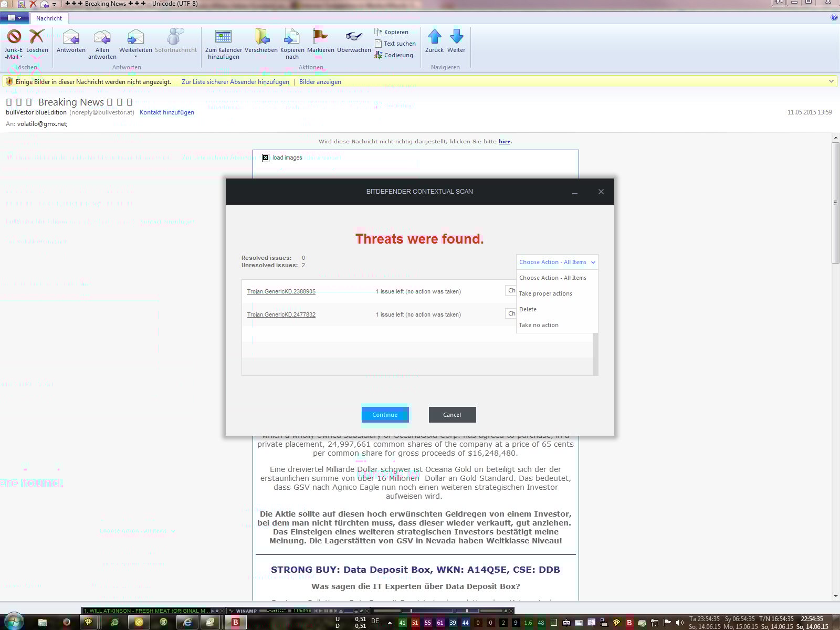Go to previous message with Zurück arrow
This screenshot has width=840, height=630.
pyautogui.click(x=434, y=37)
